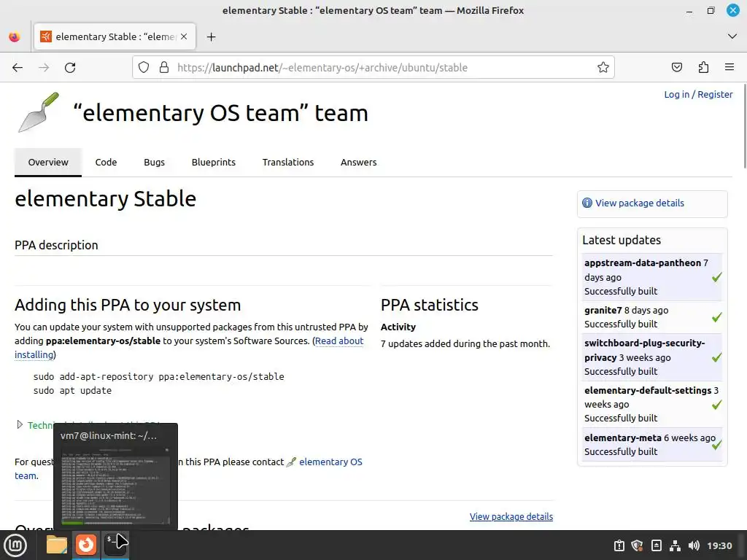747x560 pixels.
Task: Click the 7 updates added activity text
Action: click(x=465, y=344)
